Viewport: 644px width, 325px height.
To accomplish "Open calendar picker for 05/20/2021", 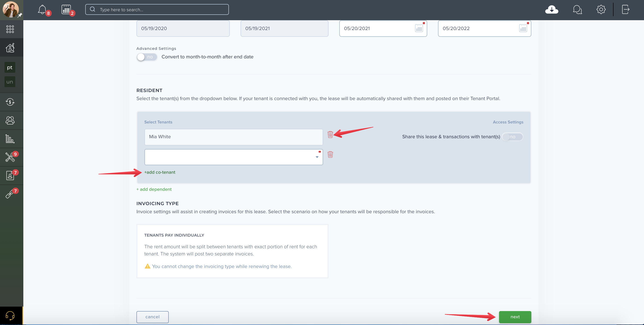I will [x=419, y=28].
